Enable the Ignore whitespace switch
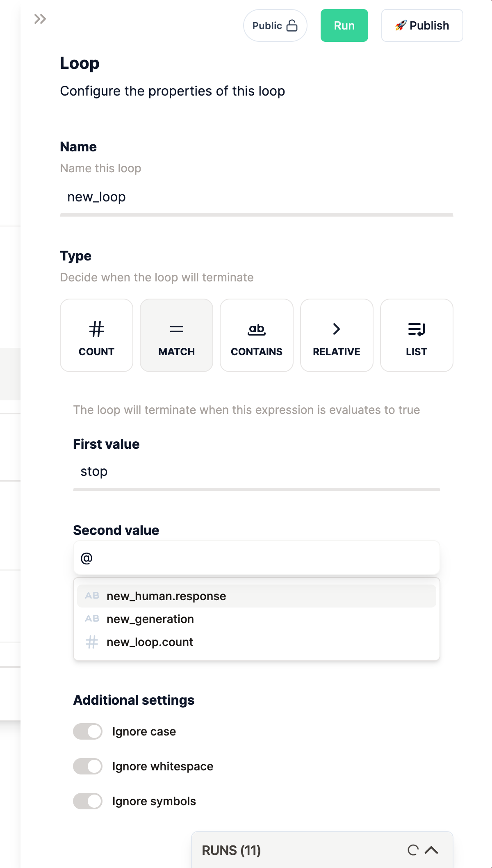492x868 pixels. coord(88,766)
